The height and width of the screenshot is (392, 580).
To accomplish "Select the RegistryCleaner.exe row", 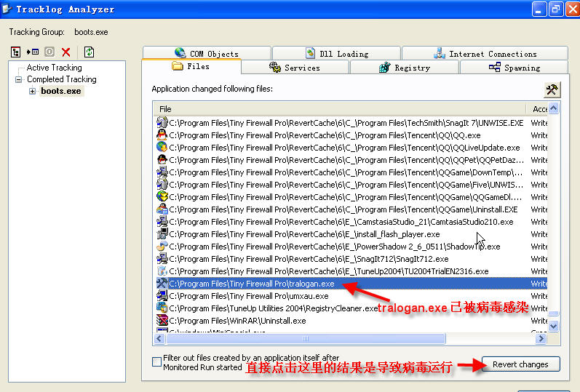I will (351, 308).
